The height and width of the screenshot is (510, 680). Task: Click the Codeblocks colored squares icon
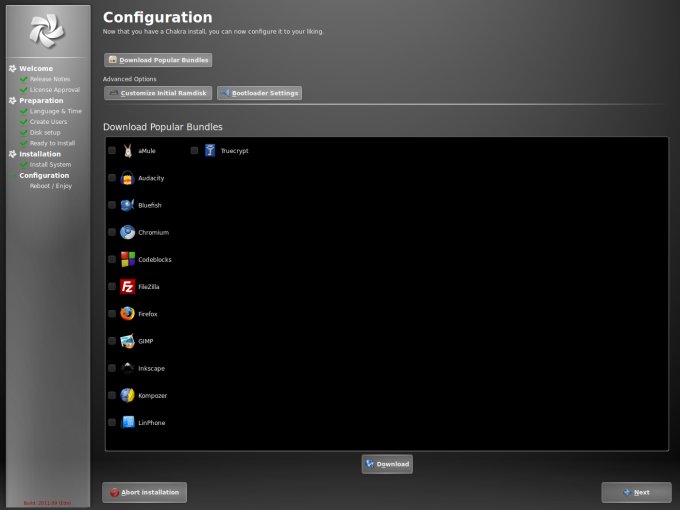[128, 259]
